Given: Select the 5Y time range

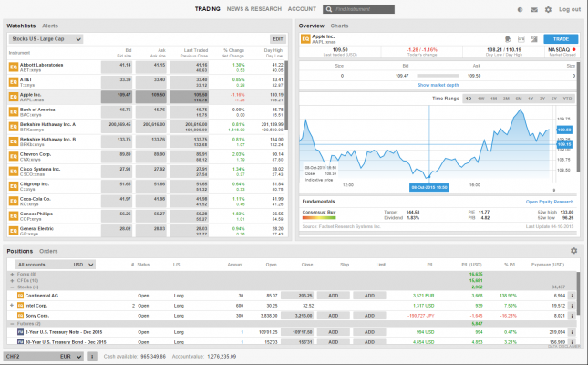Looking at the screenshot, I should pos(554,99).
